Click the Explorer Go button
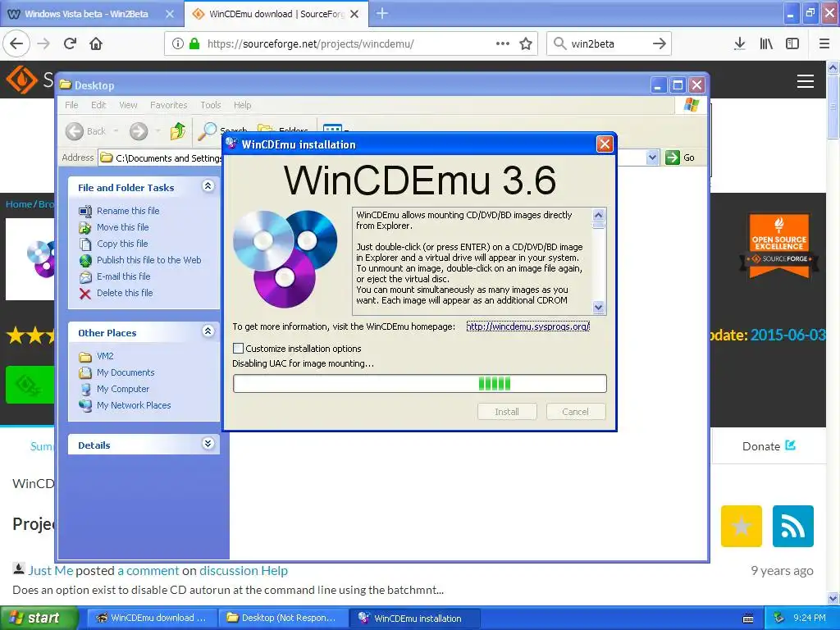 tap(680, 157)
